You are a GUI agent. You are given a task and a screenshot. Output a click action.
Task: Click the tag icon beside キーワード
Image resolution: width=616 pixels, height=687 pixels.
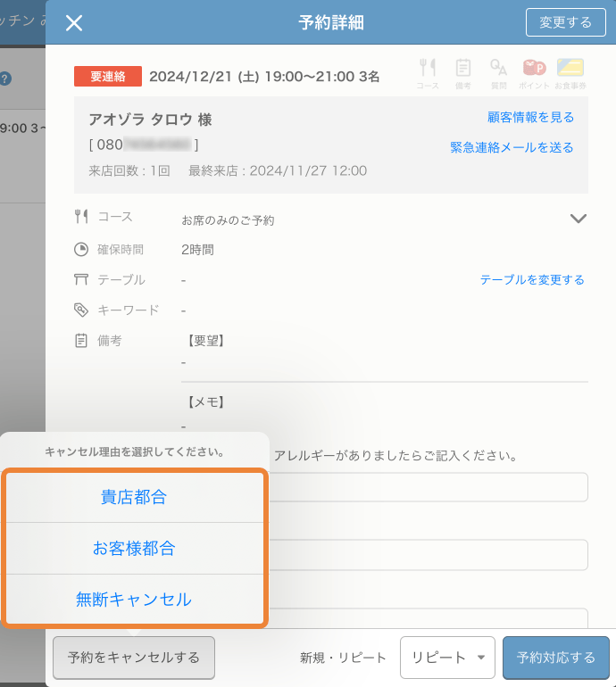pos(81,310)
